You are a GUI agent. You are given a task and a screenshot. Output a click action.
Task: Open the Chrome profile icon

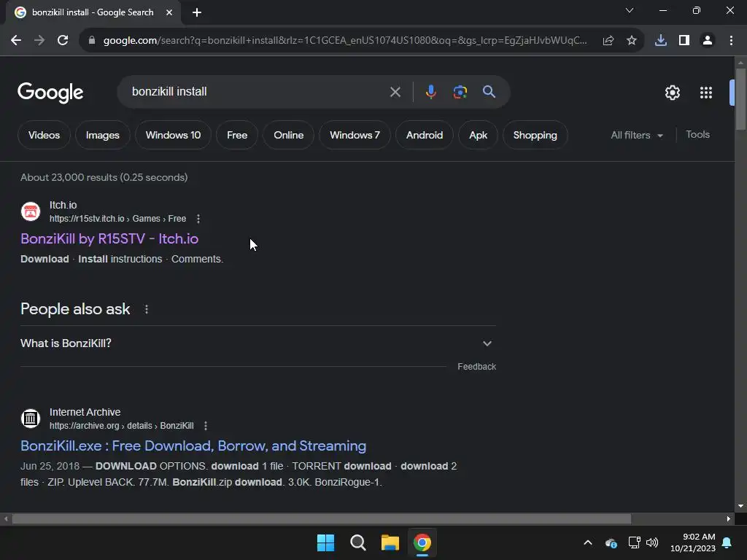[708, 41]
